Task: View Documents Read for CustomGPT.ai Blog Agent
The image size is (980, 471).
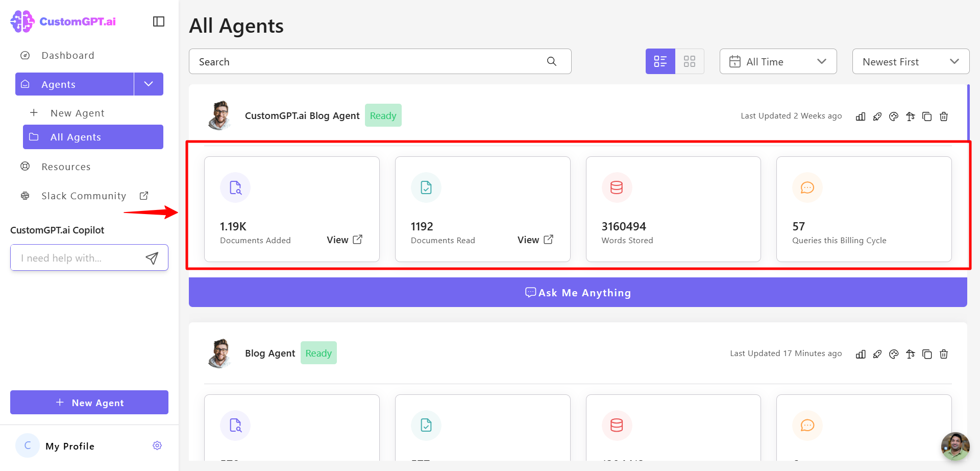Action: [535, 240]
